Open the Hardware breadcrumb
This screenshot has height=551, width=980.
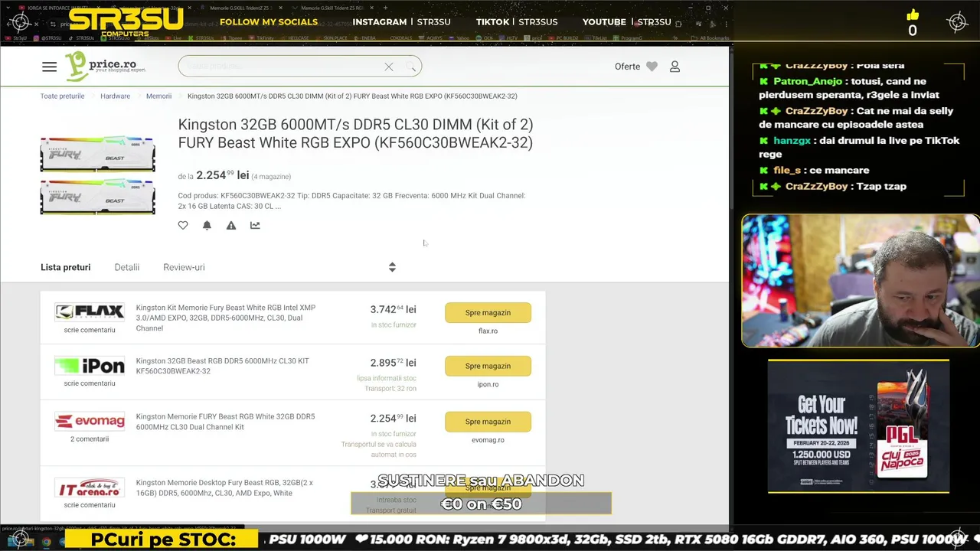(115, 96)
